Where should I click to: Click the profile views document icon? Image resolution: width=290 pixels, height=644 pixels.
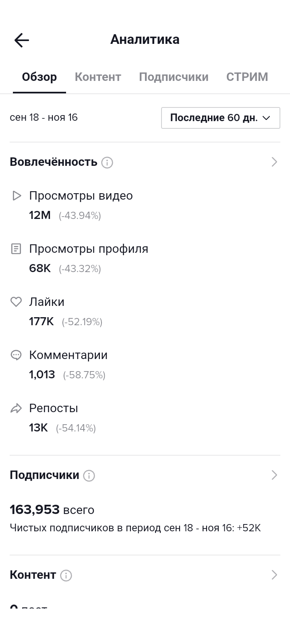[x=16, y=249]
